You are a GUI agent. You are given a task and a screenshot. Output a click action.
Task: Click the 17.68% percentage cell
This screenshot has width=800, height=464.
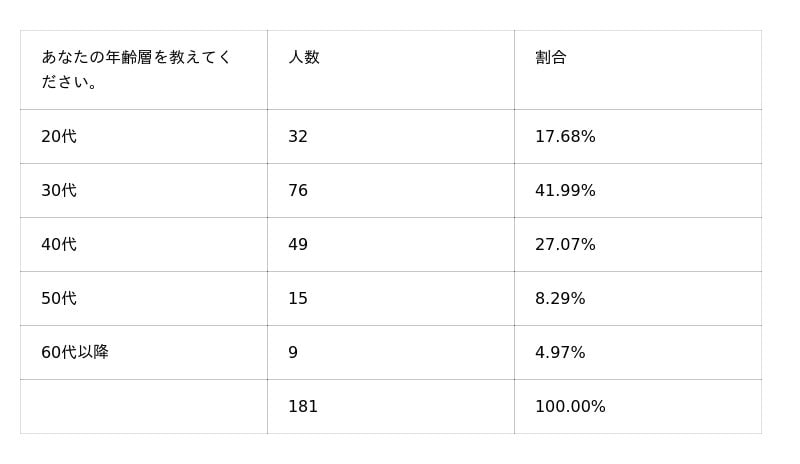click(565, 137)
